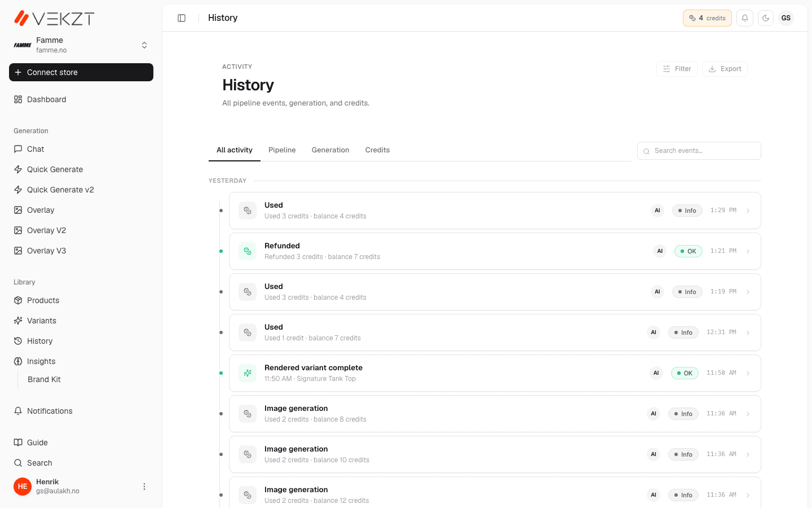The width and height of the screenshot is (812, 508).
Task: Click the Info badge at 12:31 PM
Action: click(683, 332)
